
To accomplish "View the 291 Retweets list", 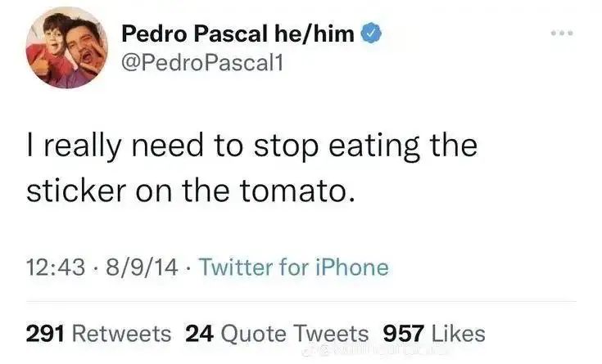I will (98, 334).
